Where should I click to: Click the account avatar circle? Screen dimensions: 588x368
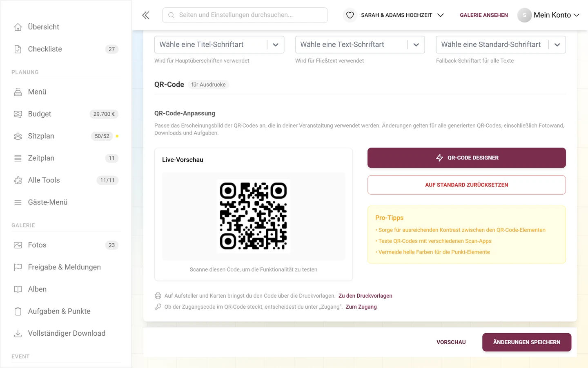524,15
